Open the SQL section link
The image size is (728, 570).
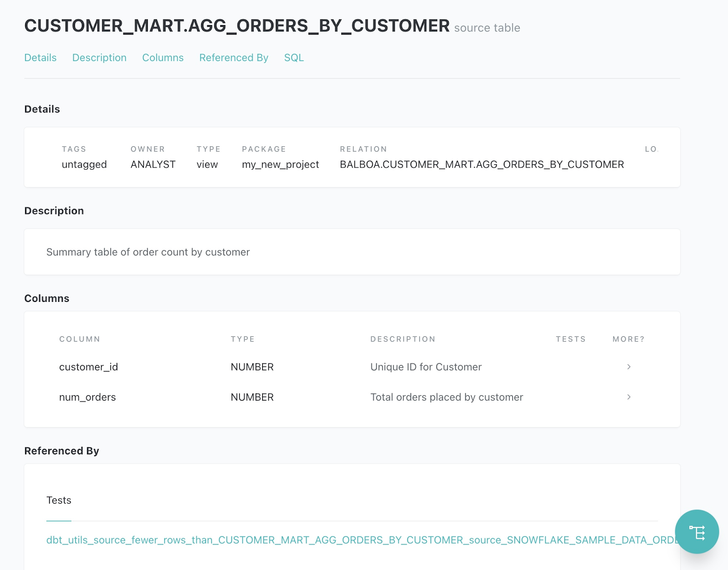point(294,58)
